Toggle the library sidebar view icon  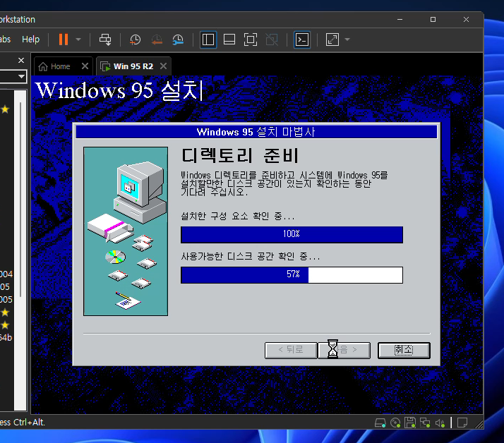click(x=208, y=40)
